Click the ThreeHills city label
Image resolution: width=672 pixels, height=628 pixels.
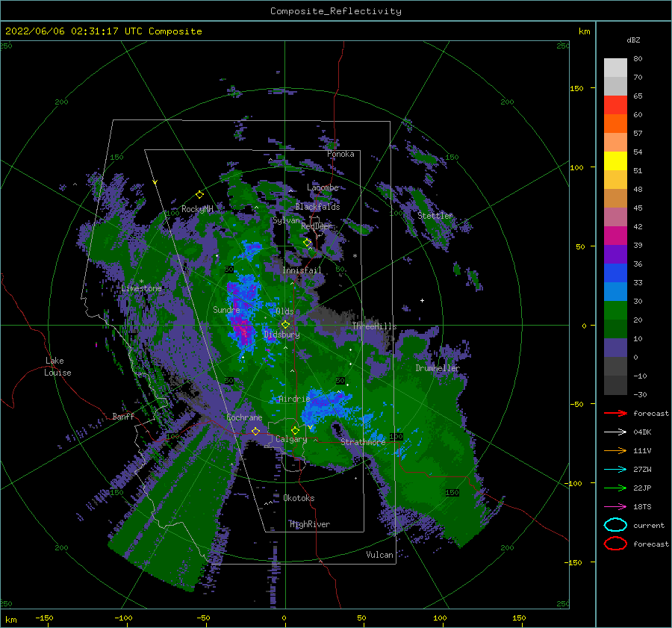(375, 326)
